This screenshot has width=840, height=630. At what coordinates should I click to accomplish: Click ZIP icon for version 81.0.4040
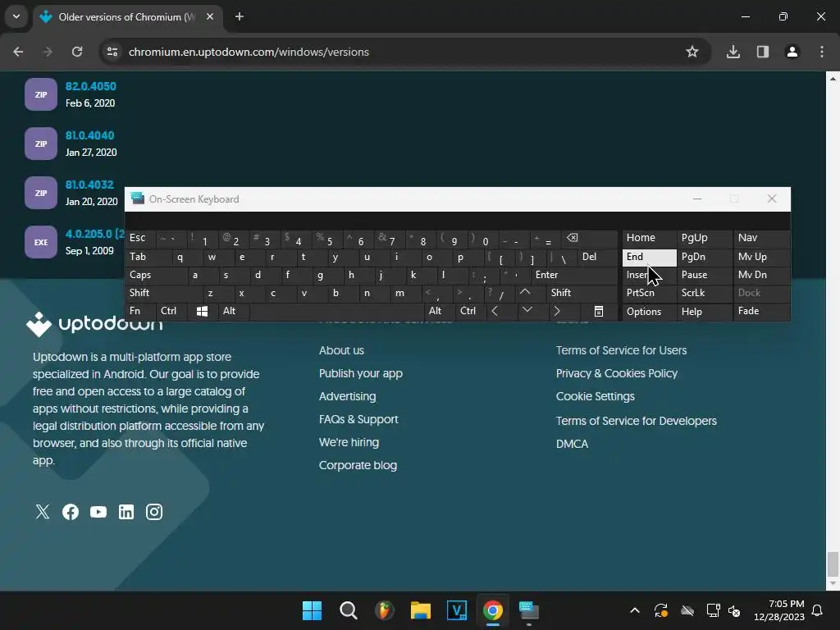(x=41, y=144)
